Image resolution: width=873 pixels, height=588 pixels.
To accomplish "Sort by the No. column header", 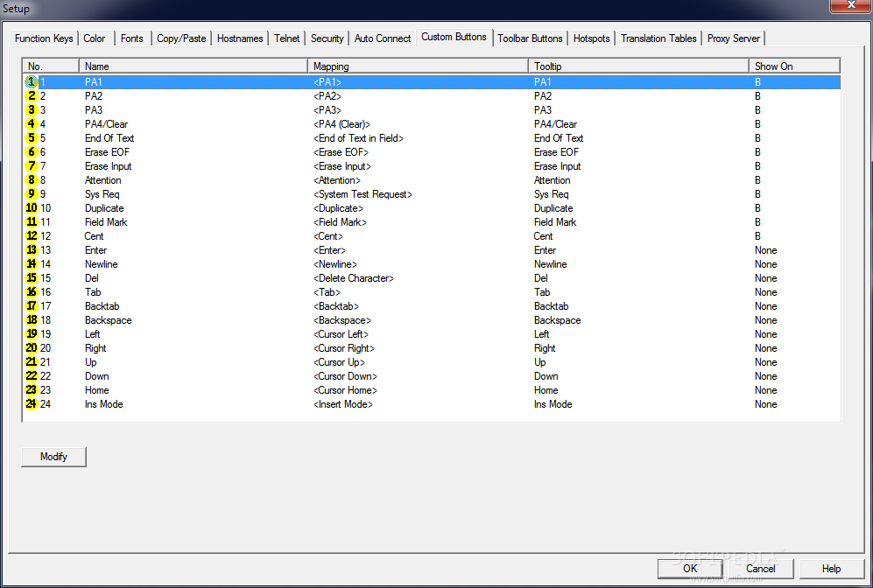I will pyautogui.click(x=51, y=66).
